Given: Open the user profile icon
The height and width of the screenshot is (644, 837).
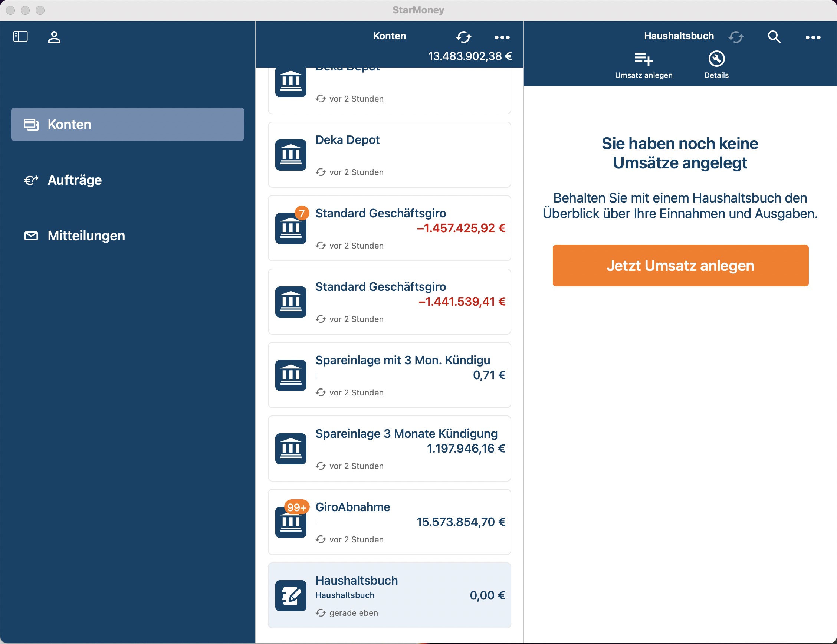Looking at the screenshot, I should [x=54, y=37].
